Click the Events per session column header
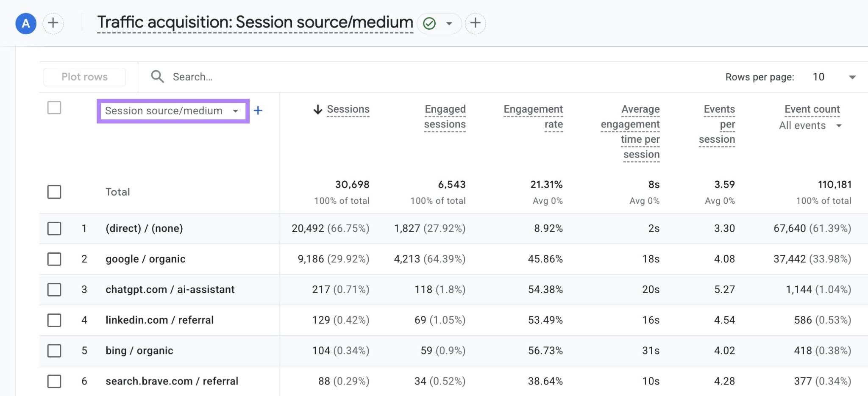This screenshot has width=868, height=396. point(717,125)
